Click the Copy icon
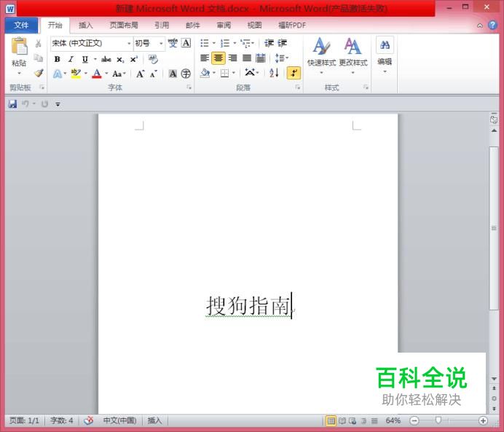Screen dimensions: 504x432 39,58
